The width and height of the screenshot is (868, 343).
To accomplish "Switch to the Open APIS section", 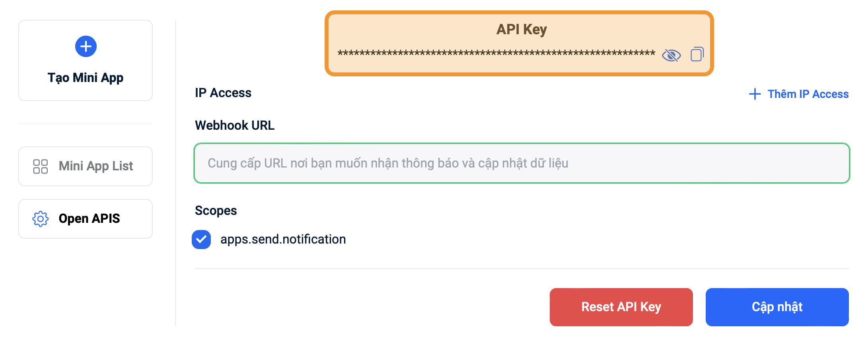I will [85, 218].
